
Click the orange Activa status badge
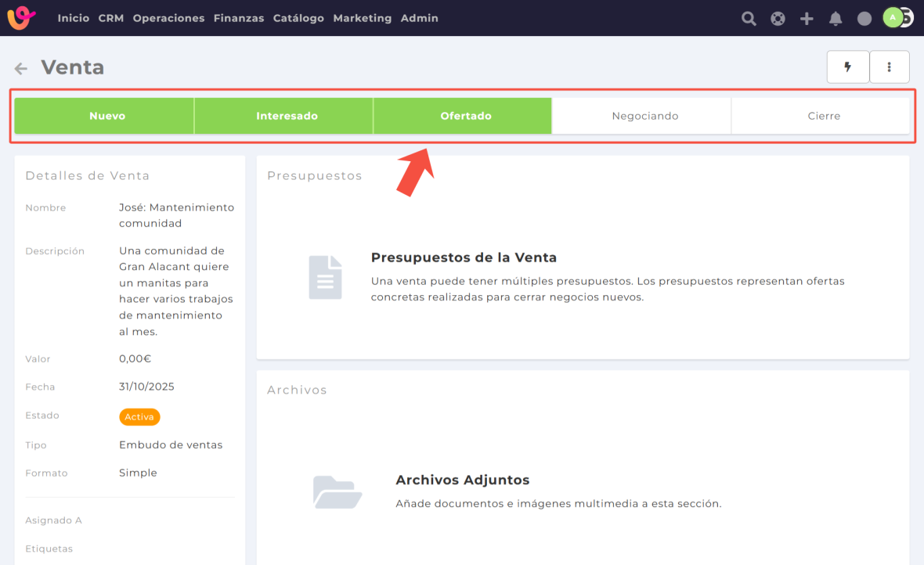pyautogui.click(x=139, y=417)
